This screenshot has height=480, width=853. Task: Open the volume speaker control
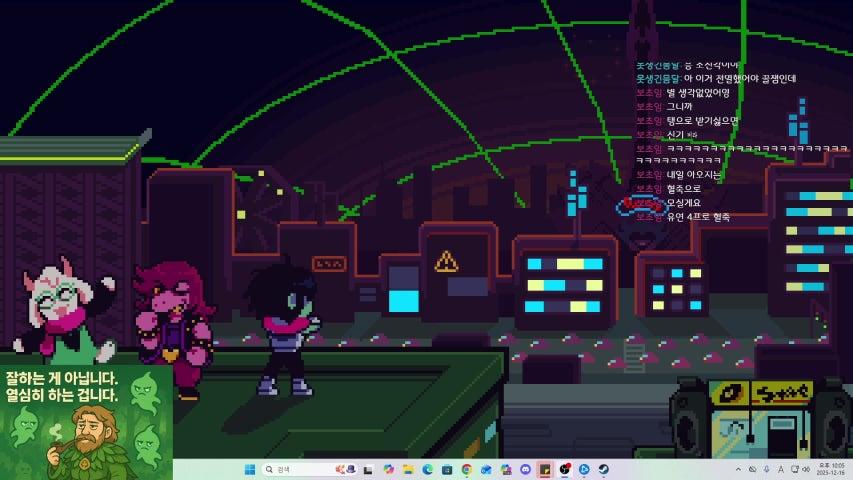tap(804, 469)
